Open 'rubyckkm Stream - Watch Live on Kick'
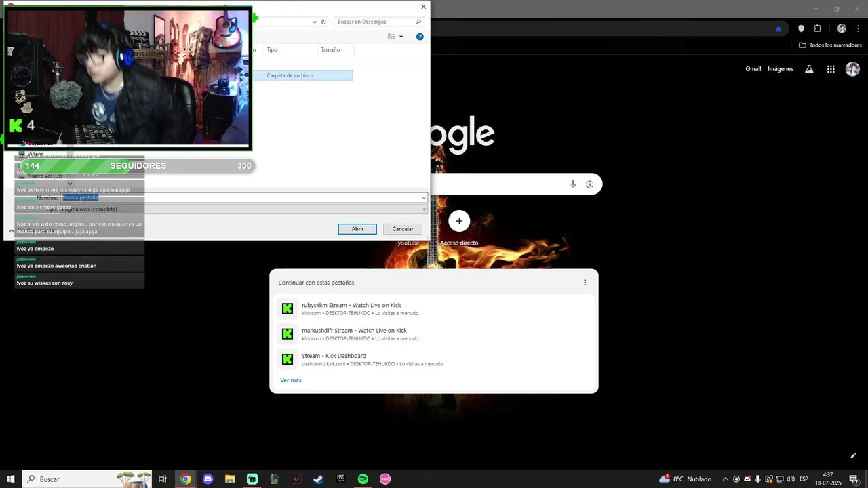868x488 pixels. [434, 308]
